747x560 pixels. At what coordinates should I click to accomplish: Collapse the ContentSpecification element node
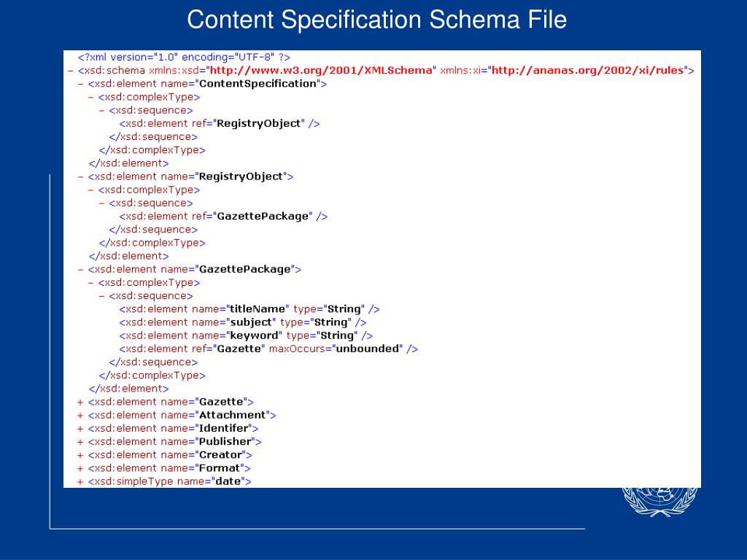click(x=80, y=84)
